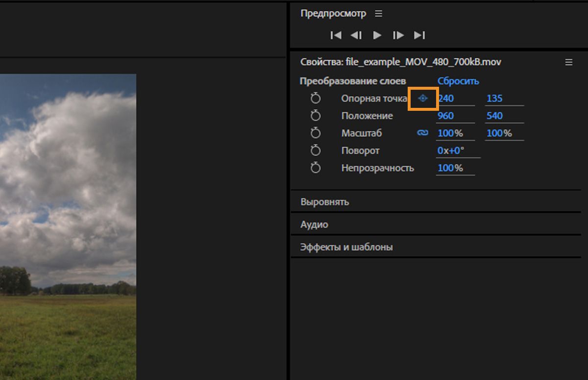
Task: Expand the Эффекты и шаблоны section
Action: [x=436, y=247]
